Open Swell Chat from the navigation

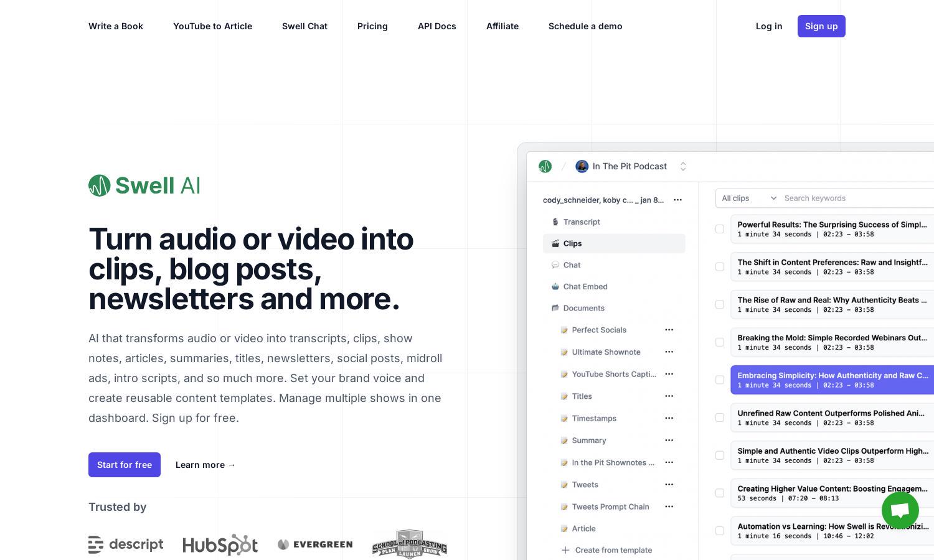(x=304, y=26)
